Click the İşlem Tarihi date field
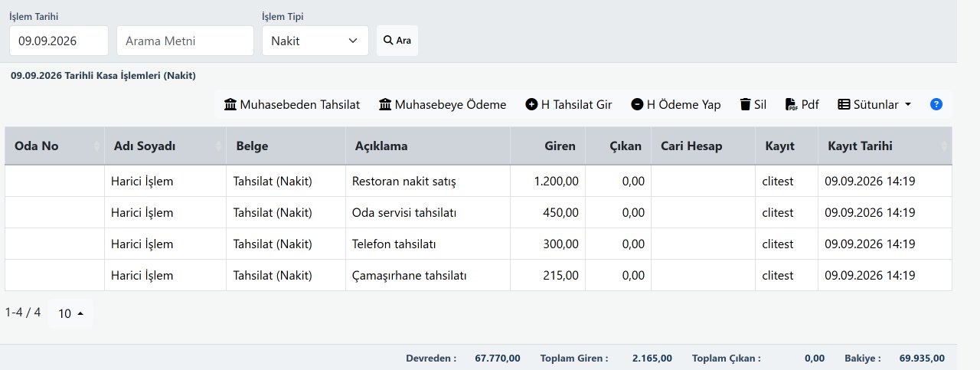980x370 pixels. (58, 41)
